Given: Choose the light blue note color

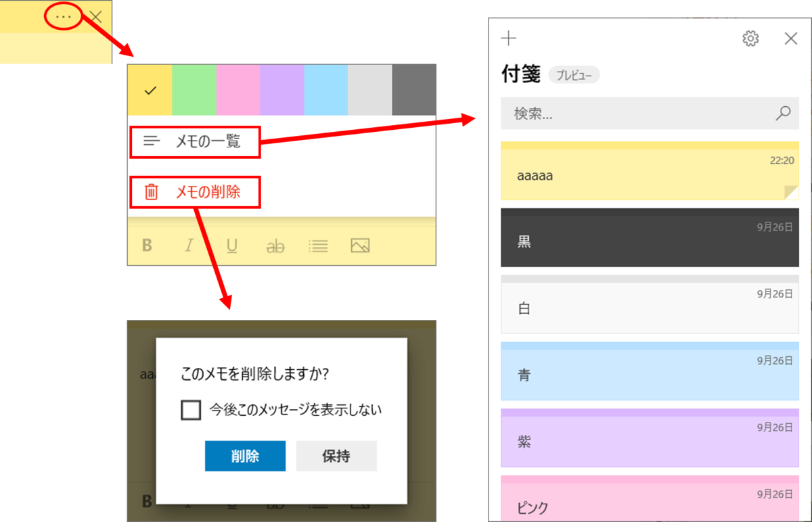Looking at the screenshot, I should pyautogui.click(x=325, y=90).
